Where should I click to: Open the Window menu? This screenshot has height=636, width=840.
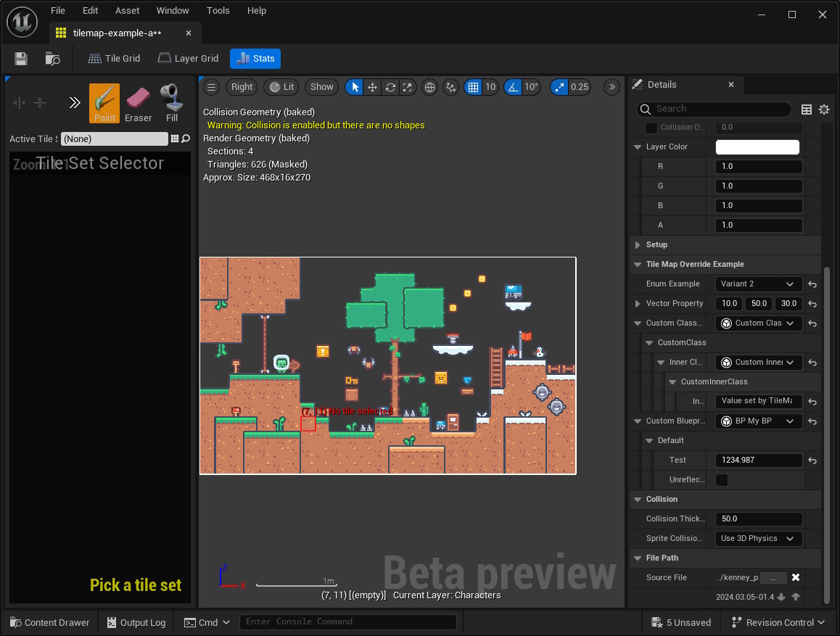tap(173, 11)
